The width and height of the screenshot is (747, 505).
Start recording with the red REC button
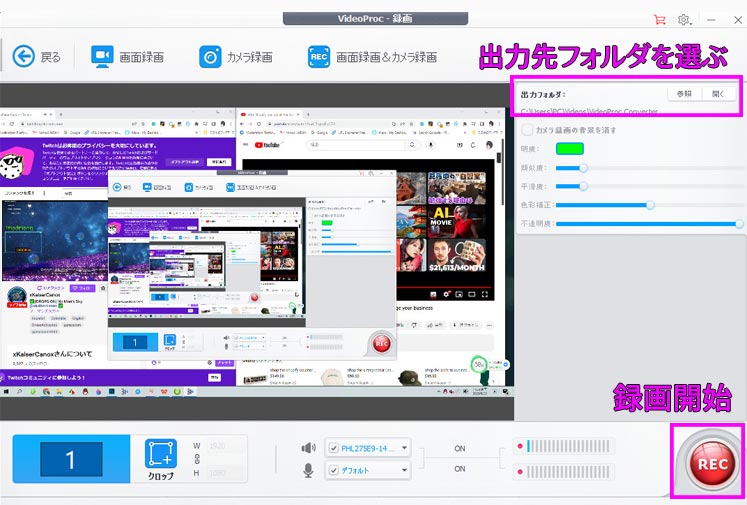712,464
